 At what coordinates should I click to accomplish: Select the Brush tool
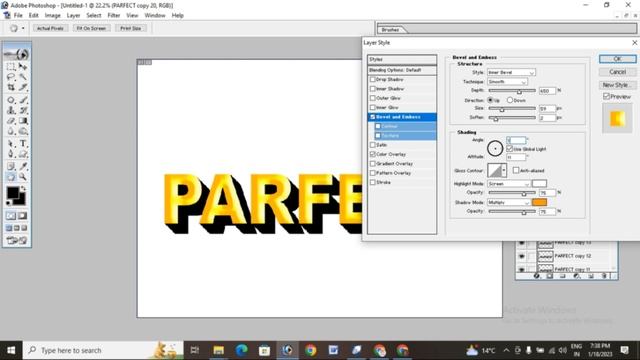tap(23, 100)
